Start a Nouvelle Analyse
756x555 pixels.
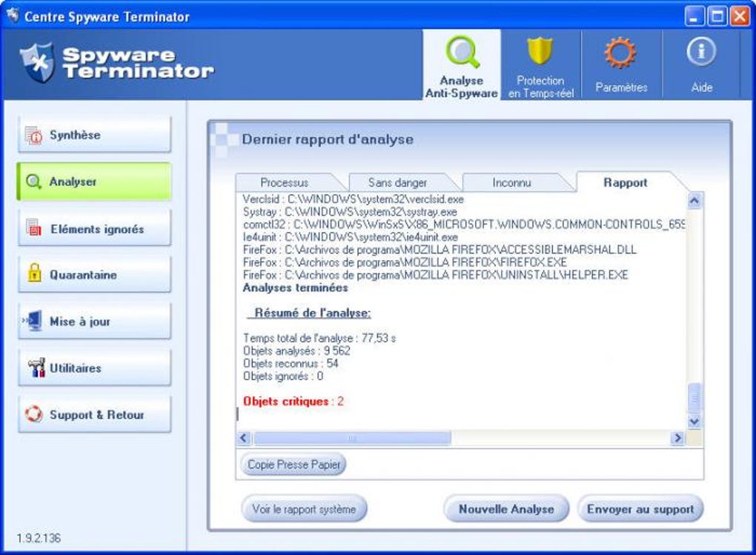[x=506, y=509]
